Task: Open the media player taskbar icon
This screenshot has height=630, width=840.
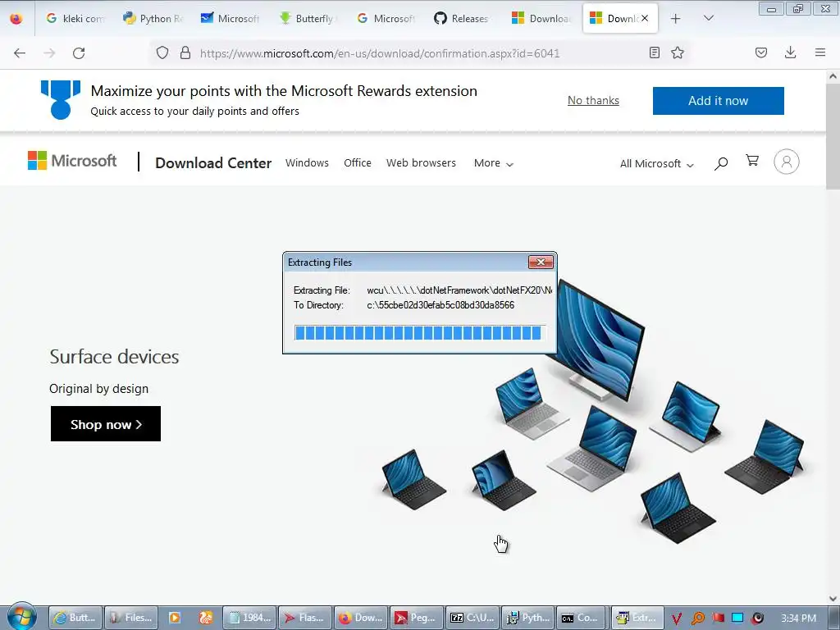Action: click(174, 618)
